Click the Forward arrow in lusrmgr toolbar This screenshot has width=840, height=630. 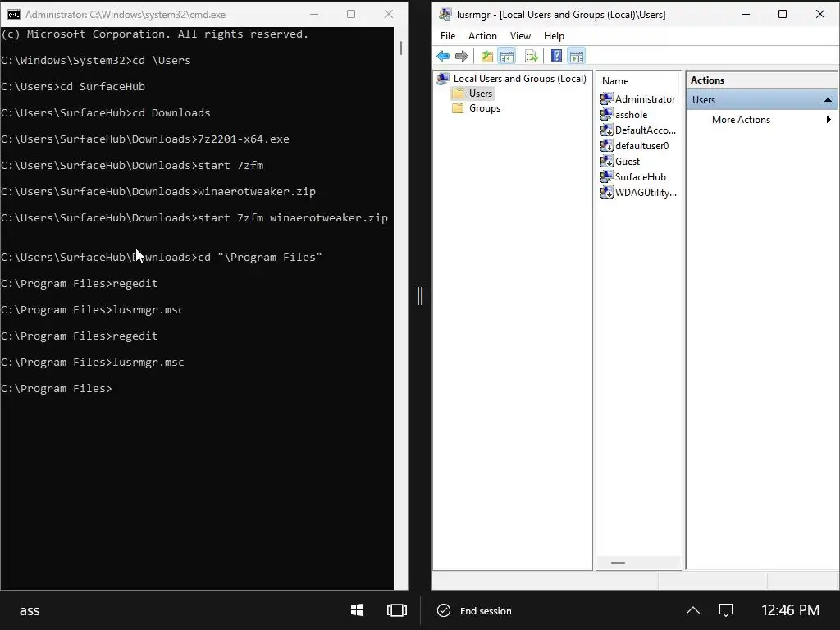pyautogui.click(x=462, y=56)
